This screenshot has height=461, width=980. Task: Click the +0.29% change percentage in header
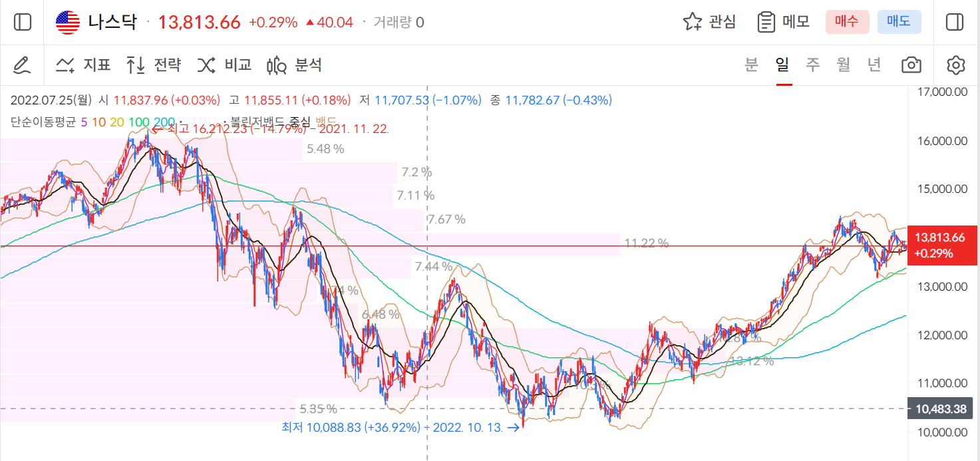273,22
